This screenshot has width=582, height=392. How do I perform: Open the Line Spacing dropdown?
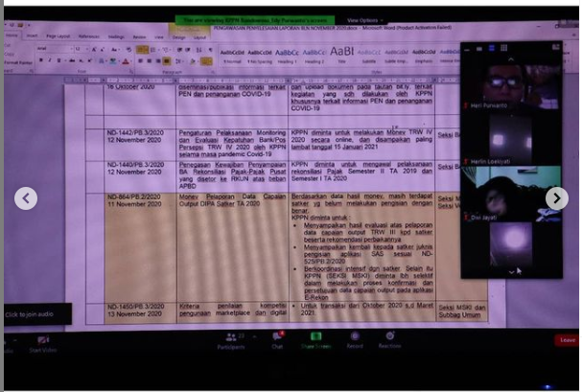pos(179,61)
